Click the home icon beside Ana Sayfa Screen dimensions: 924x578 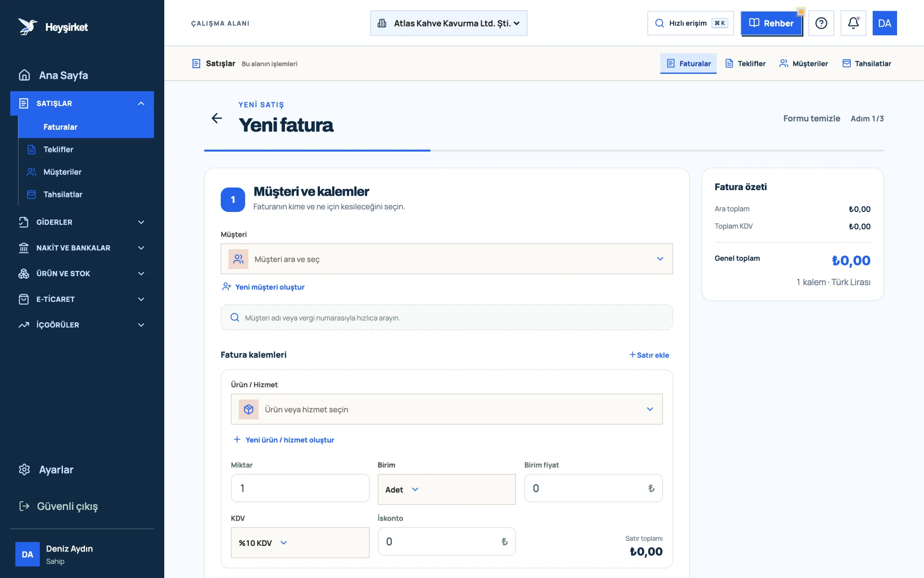(24, 75)
